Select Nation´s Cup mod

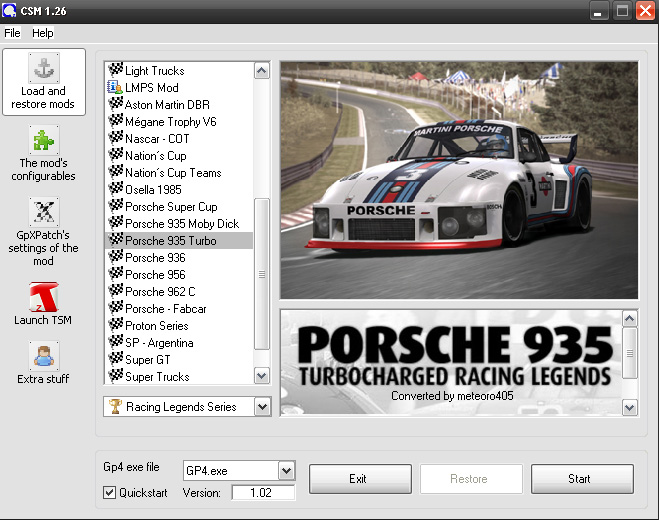click(179, 156)
